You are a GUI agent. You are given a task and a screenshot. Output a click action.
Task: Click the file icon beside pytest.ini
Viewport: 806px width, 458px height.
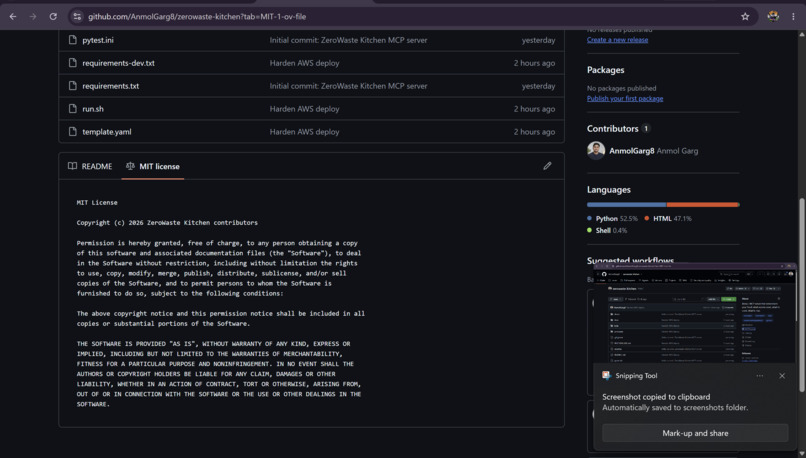pos(72,40)
